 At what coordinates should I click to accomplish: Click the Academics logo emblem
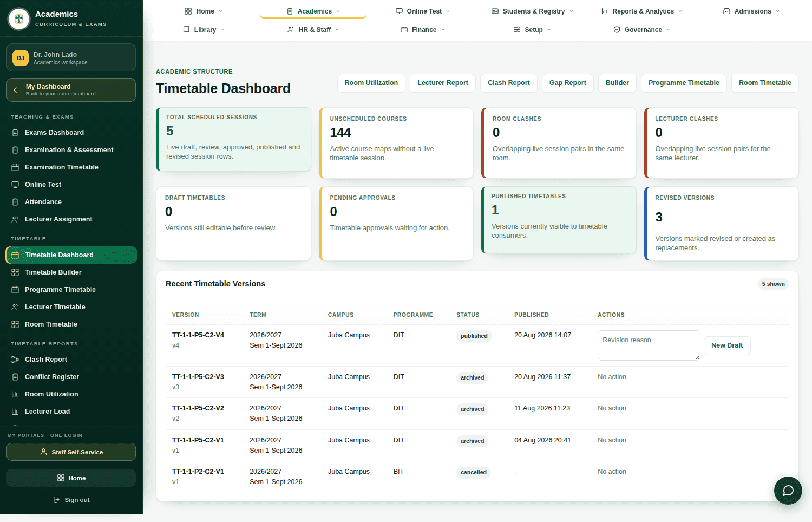coord(19,19)
